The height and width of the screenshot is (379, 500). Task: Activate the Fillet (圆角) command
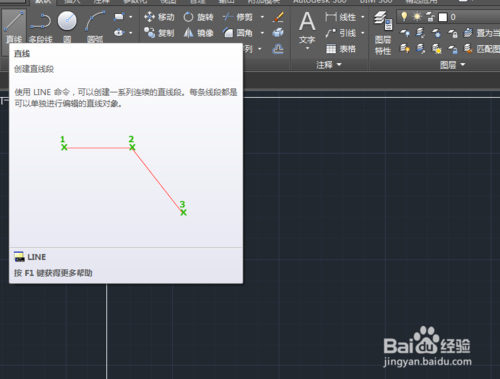238,33
